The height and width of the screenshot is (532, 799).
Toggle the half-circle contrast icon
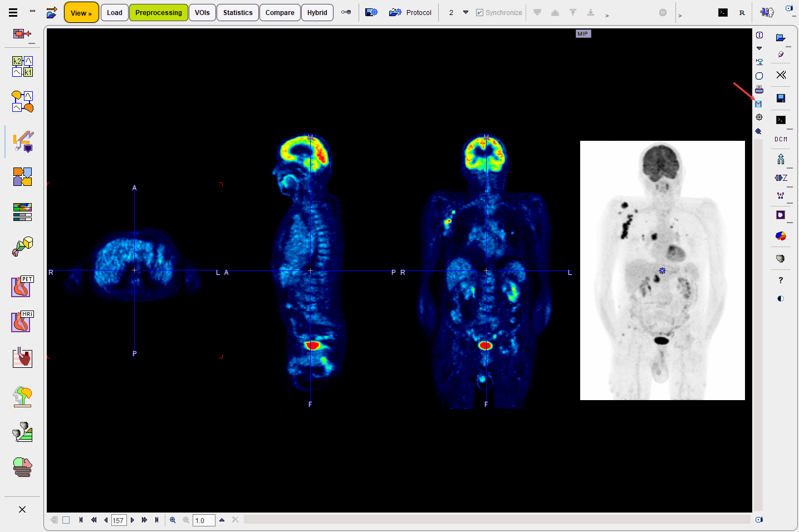pyautogui.click(x=781, y=298)
